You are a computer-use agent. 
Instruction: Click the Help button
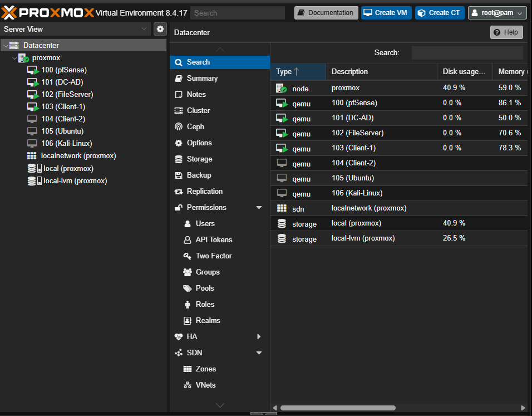point(506,32)
